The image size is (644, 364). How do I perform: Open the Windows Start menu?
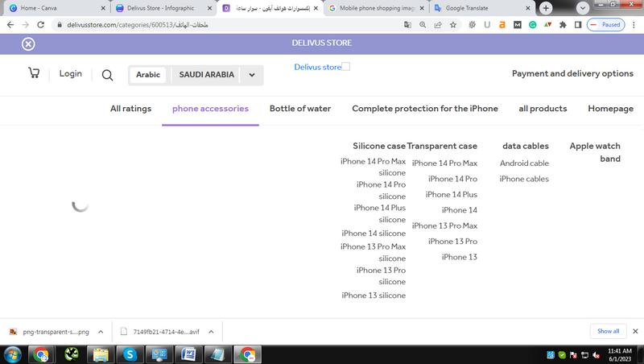[12, 354]
